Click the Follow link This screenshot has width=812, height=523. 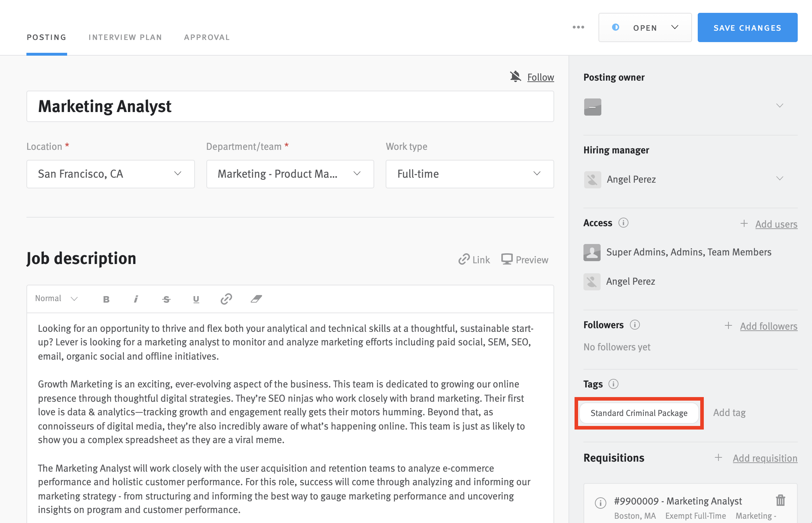pyautogui.click(x=541, y=77)
